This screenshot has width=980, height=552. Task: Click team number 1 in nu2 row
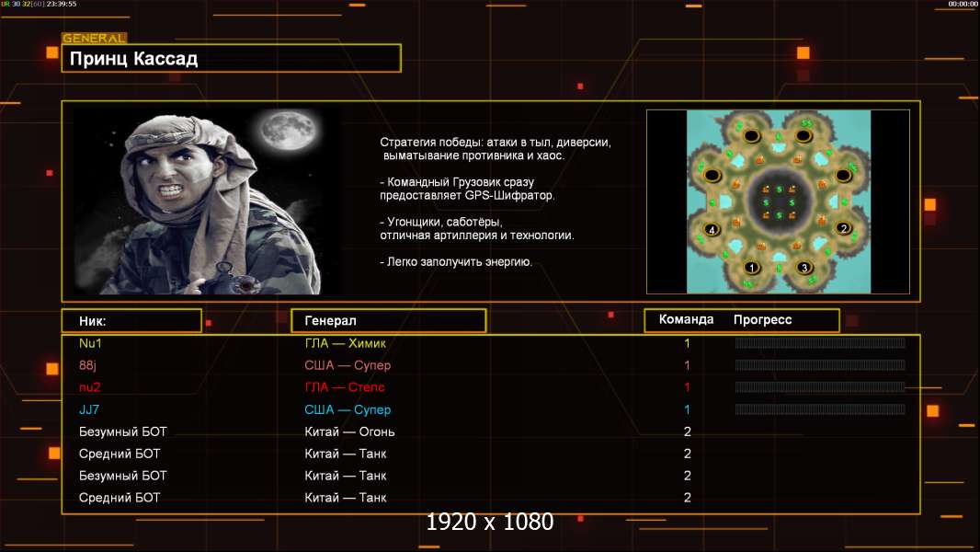tap(687, 387)
